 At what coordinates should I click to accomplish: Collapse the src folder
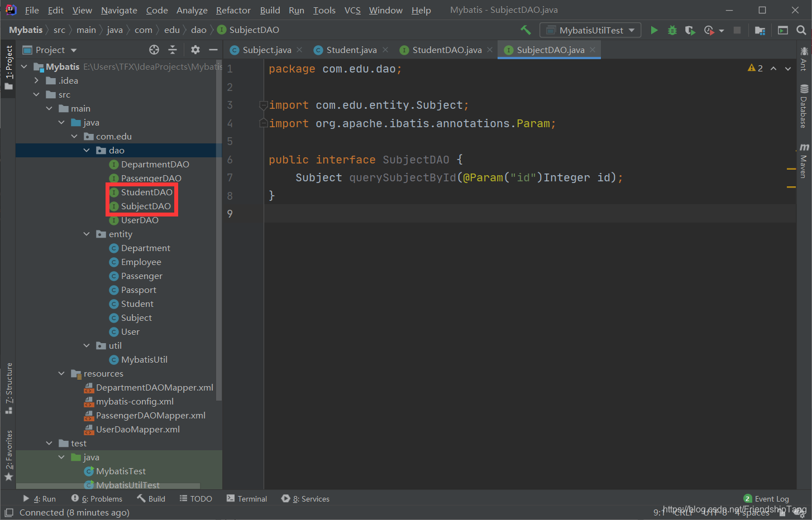[37, 94]
